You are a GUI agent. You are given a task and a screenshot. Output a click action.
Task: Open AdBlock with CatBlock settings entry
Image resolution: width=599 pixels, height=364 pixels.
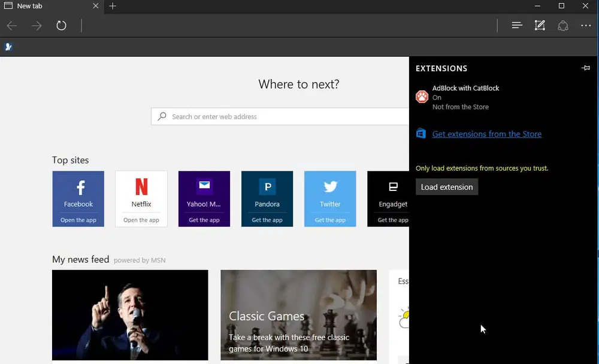pos(466,88)
